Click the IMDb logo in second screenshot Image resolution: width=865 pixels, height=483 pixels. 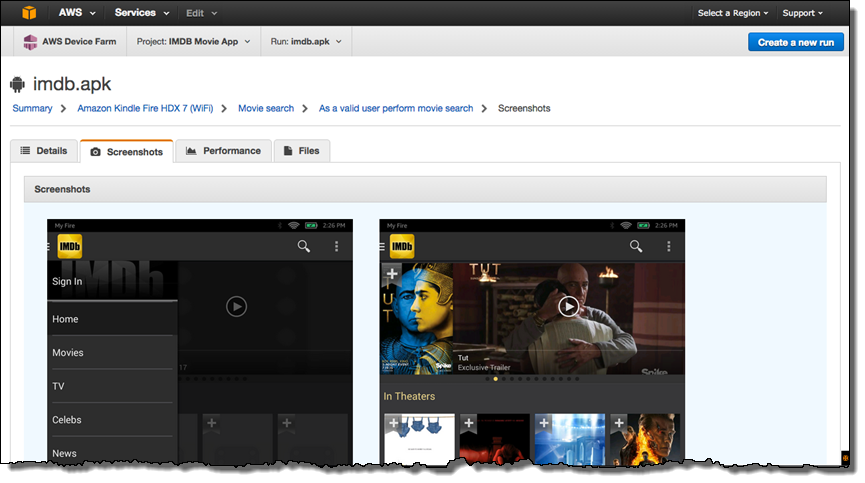pyautogui.click(x=402, y=246)
